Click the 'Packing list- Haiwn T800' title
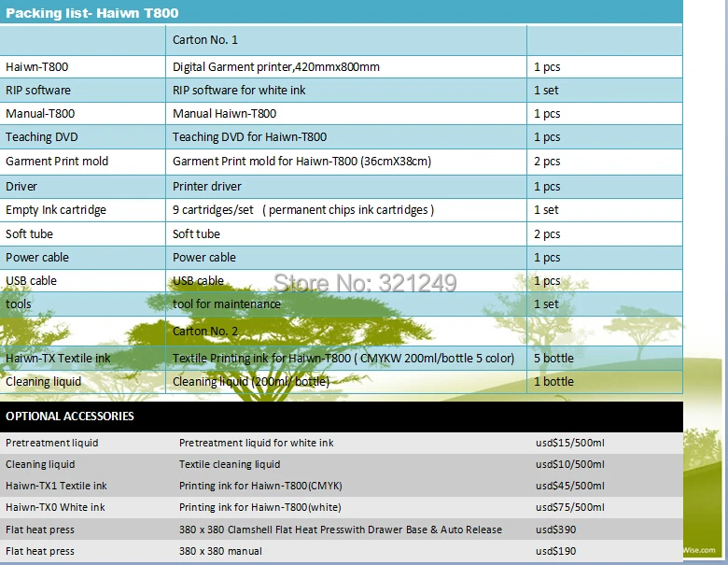 pyautogui.click(x=91, y=13)
